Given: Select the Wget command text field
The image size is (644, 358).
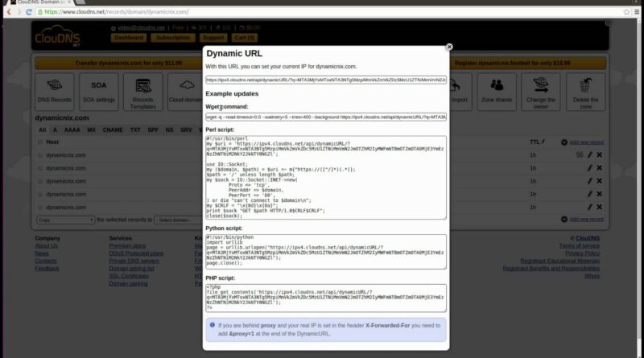Looking at the screenshot, I should pos(326,117).
